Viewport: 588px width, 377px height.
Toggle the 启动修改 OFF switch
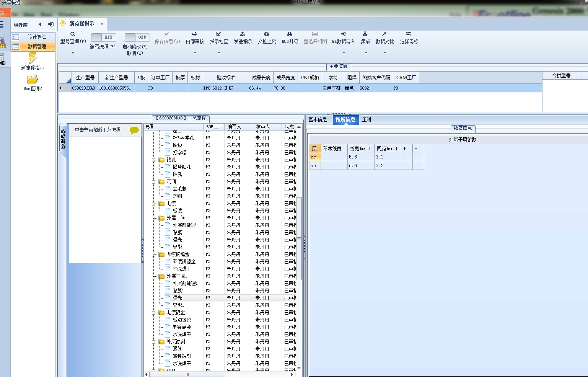tap(137, 37)
